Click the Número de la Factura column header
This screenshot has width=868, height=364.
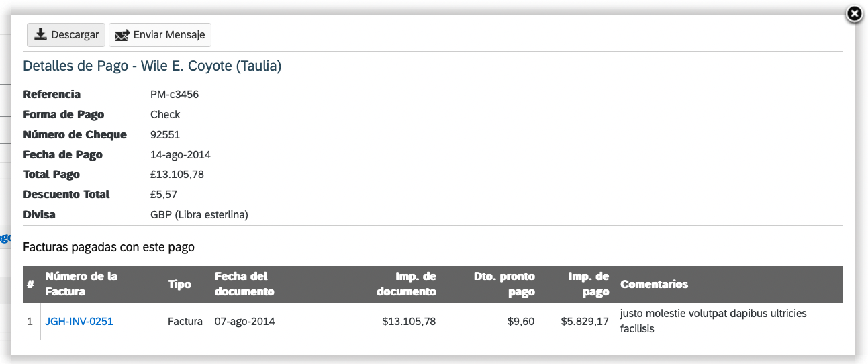(81, 284)
